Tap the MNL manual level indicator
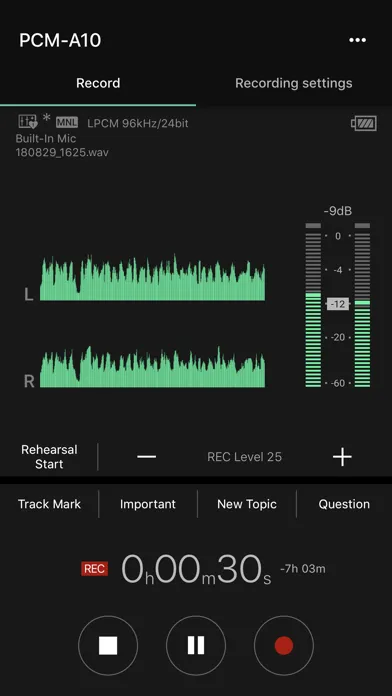The image size is (392, 696). coord(67,123)
